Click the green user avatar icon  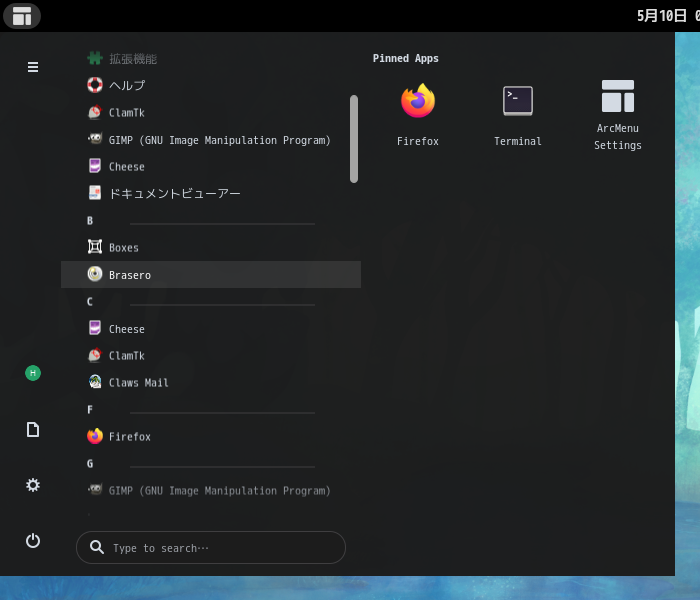click(33, 373)
